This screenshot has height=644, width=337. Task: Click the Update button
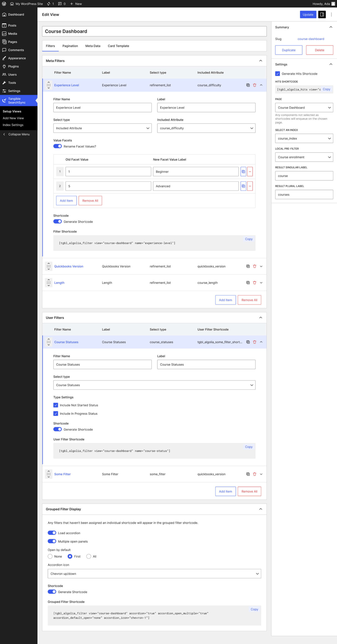308,15
